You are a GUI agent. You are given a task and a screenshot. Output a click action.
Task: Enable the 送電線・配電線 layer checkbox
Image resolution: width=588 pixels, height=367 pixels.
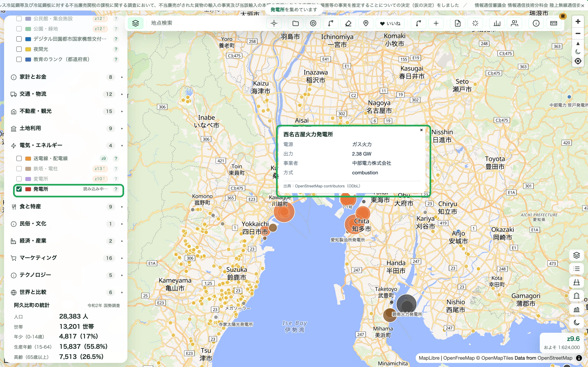19,158
